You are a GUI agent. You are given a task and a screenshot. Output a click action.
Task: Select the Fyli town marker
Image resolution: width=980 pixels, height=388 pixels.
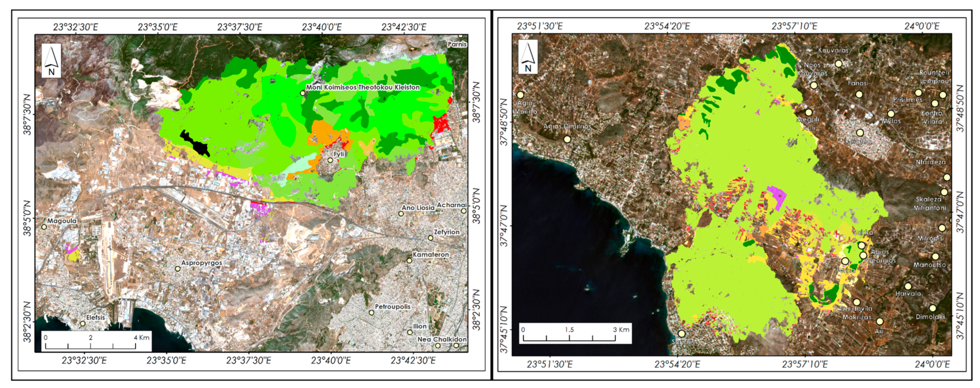coord(330,160)
